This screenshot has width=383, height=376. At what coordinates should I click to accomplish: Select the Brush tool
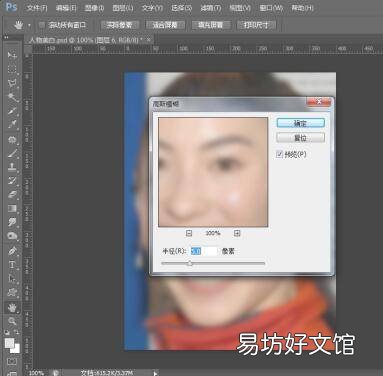(12, 154)
